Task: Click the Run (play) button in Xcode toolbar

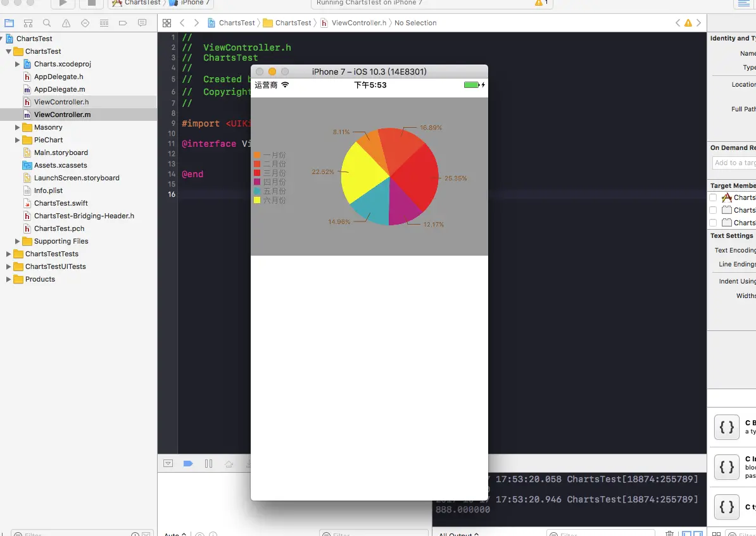Action: click(x=63, y=3)
